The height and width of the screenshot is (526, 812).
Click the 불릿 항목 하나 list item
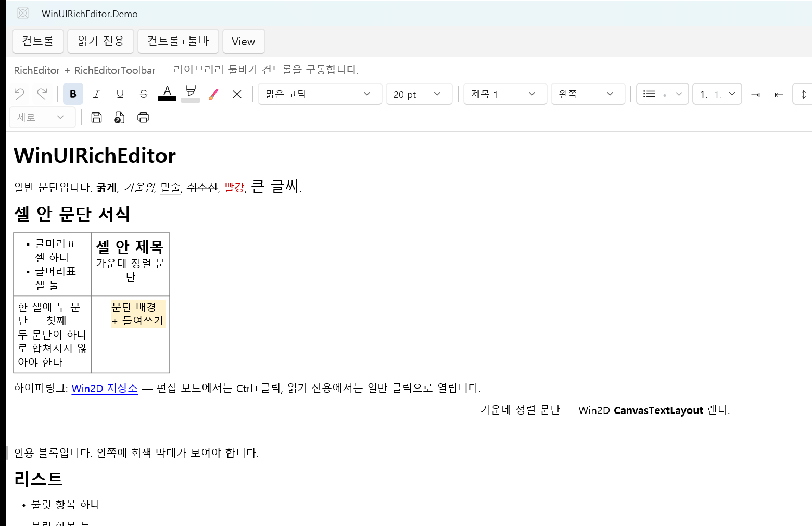tap(66, 505)
